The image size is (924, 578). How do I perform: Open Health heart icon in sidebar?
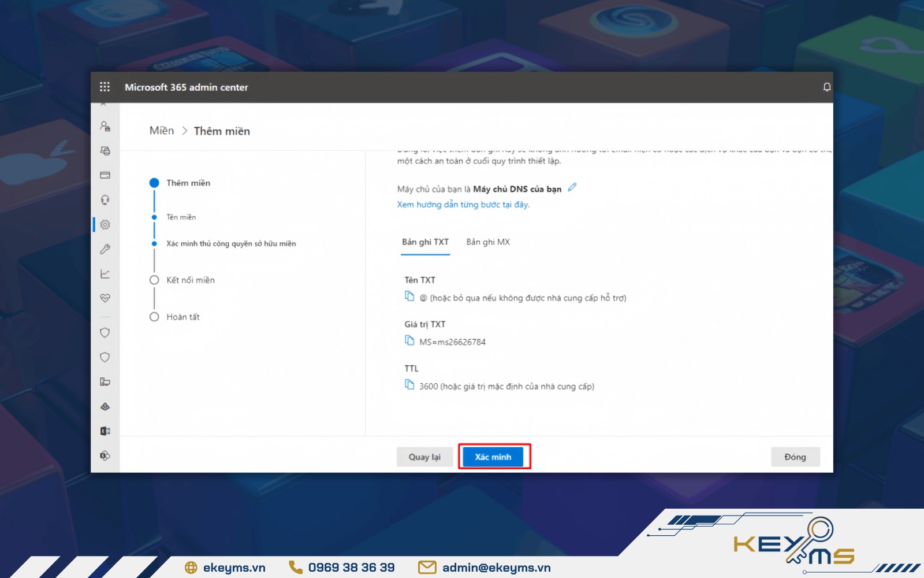(105, 298)
